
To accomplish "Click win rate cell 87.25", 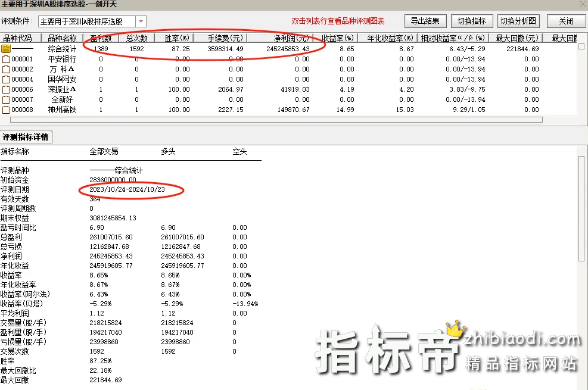I will point(181,49).
